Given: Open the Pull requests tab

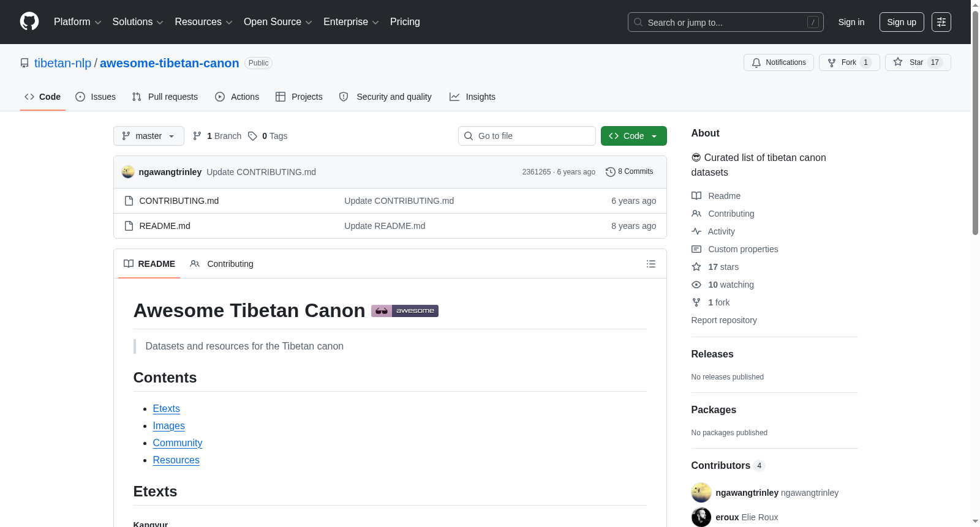Looking at the screenshot, I should pos(165,97).
